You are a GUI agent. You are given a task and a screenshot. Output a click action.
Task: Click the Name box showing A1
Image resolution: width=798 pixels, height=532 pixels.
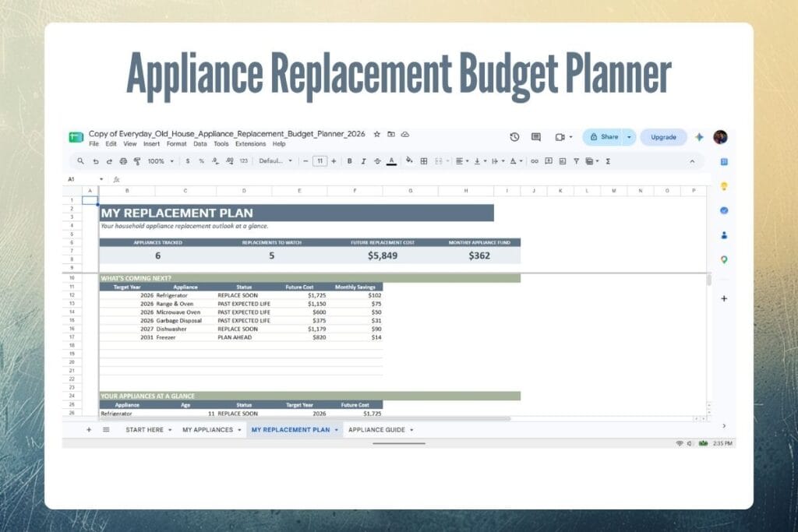[x=86, y=179]
